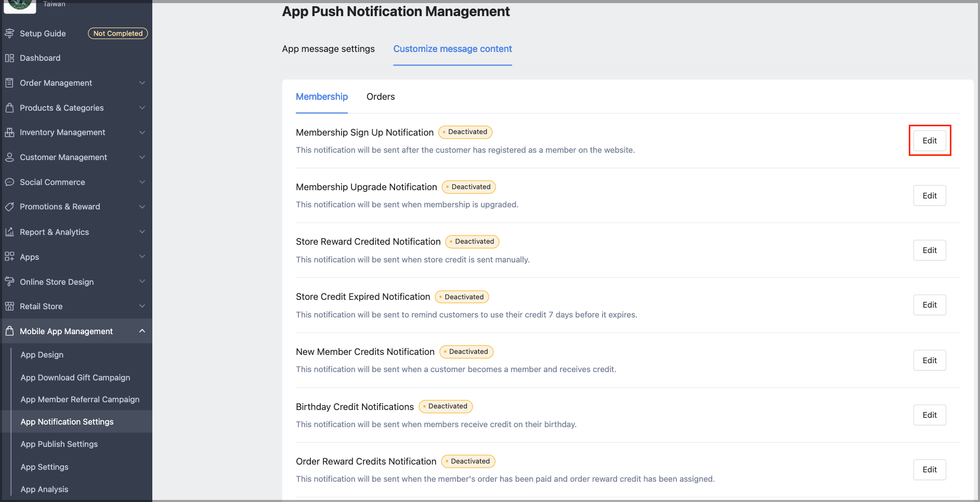The height and width of the screenshot is (502, 980).
Task: Open App Analysis submenu item
Action: [x=45, y=490]
